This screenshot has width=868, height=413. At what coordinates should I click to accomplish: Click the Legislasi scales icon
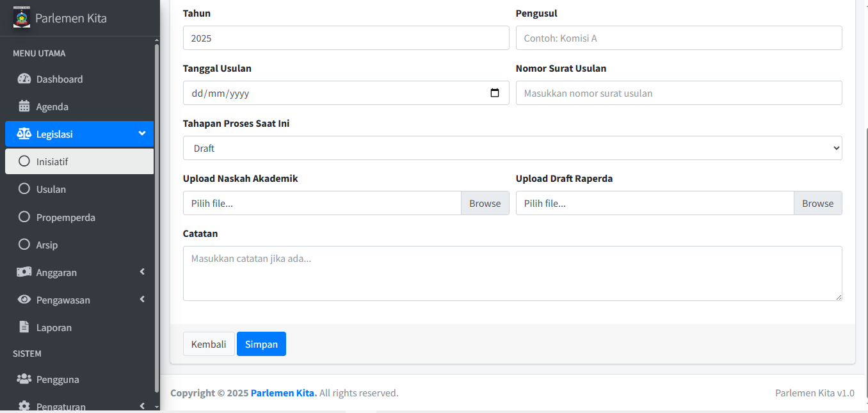(x=24, y=134)
